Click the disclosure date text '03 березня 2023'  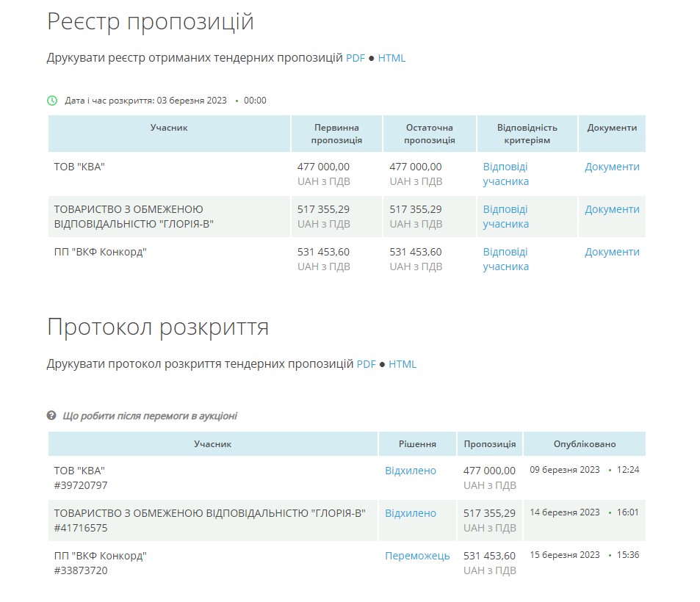[x=192, y=101]
